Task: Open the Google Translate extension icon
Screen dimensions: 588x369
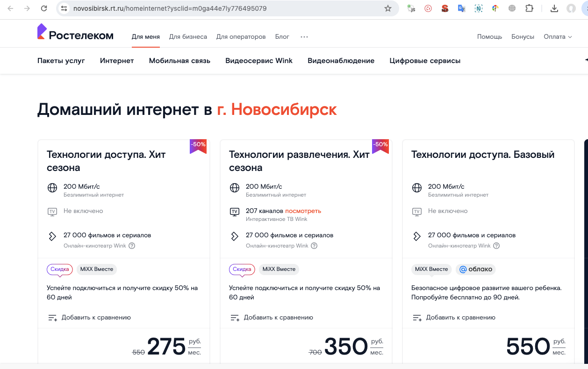Action: (461, 8)
